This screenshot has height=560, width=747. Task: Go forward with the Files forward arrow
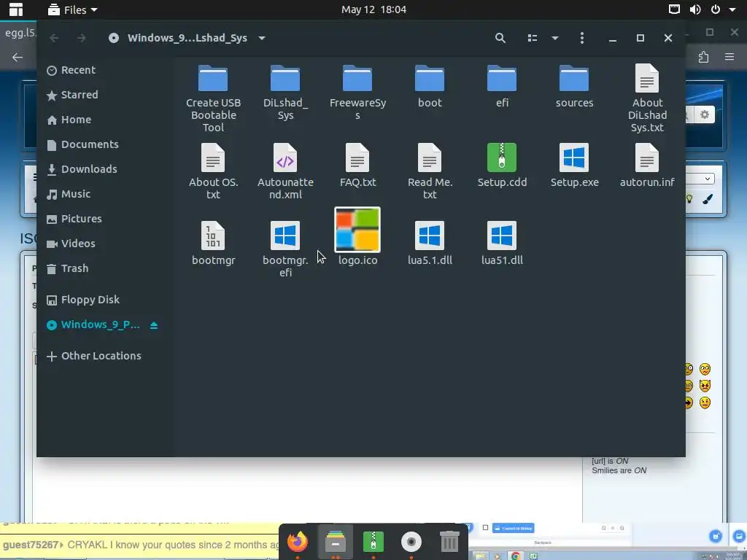click(82, 38)
